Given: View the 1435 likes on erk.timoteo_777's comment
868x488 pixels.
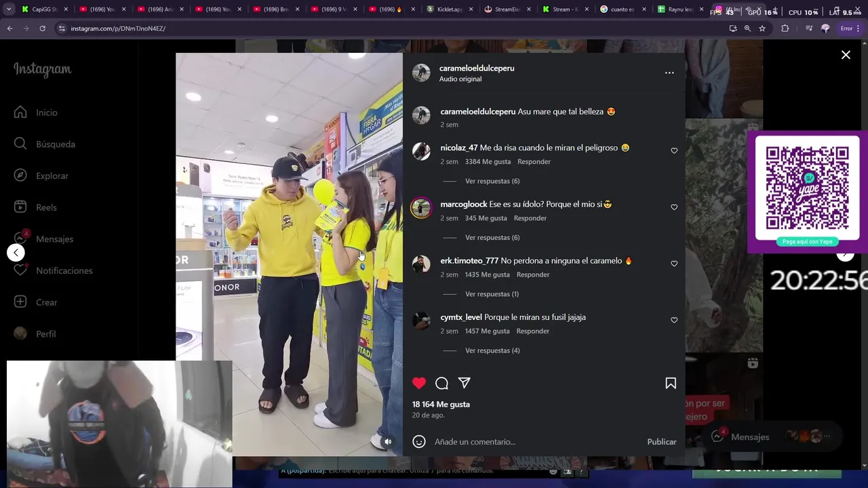Looking at the screenshot, I should (x=487, y=274).
